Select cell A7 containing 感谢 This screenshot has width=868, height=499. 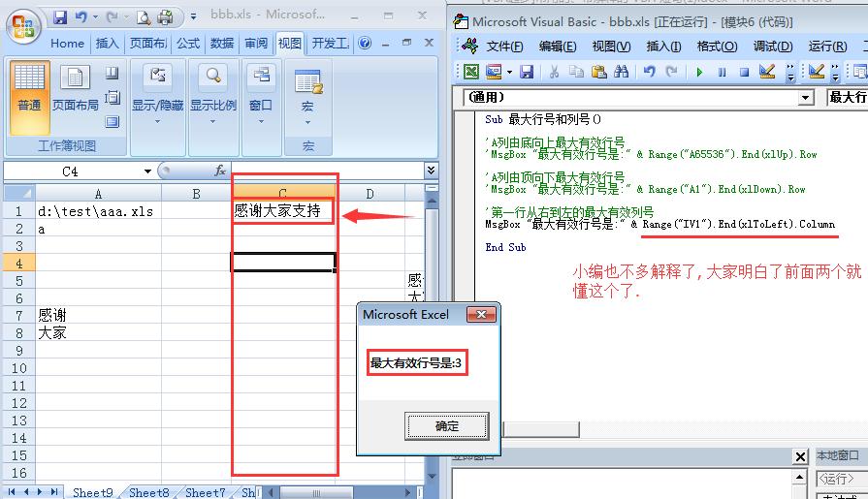point(98,315)
